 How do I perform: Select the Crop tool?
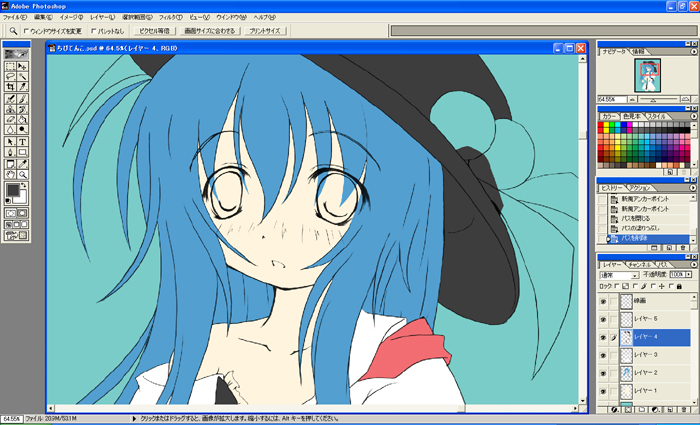tap(10, 86)
